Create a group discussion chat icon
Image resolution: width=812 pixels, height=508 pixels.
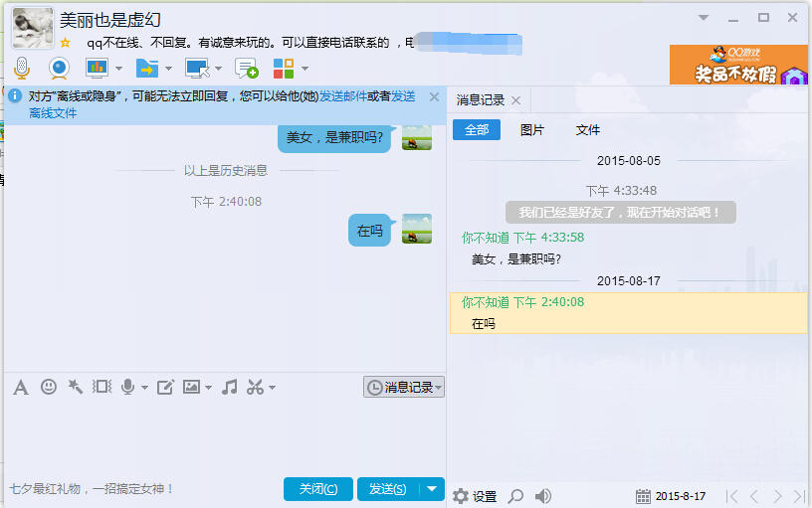coord(247,68)
